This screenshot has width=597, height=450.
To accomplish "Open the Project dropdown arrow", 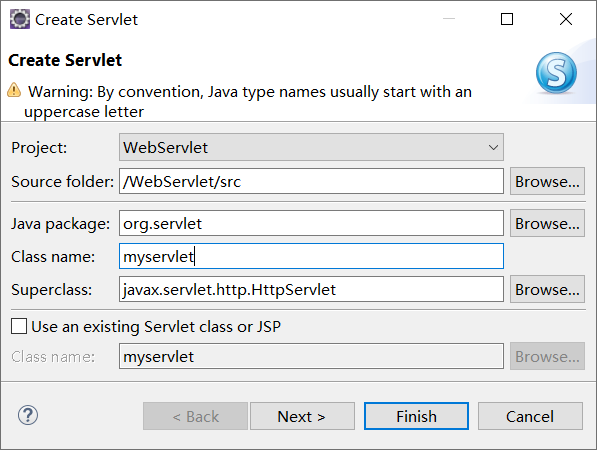I will [493, 147].
